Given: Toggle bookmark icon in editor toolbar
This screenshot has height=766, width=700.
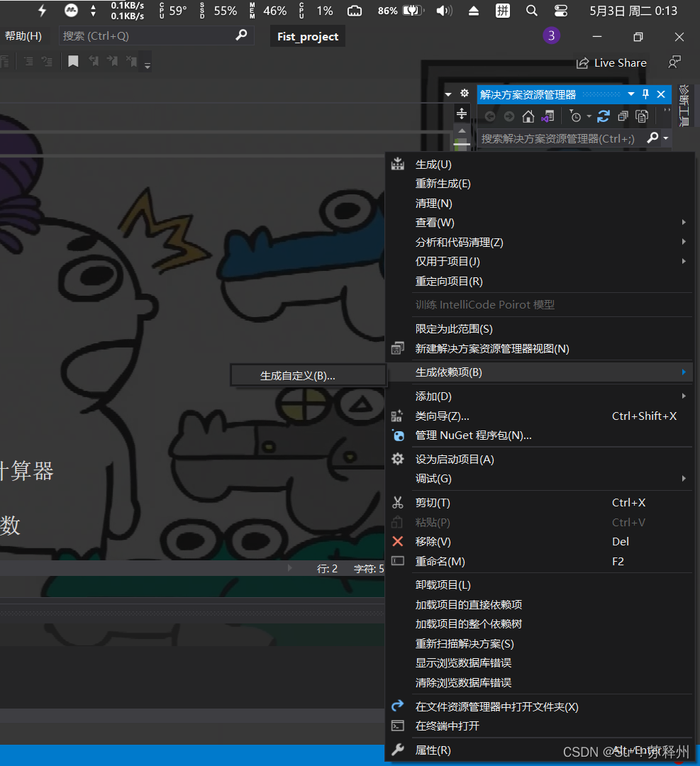Looking at the screenshot, I should (73, 61).
